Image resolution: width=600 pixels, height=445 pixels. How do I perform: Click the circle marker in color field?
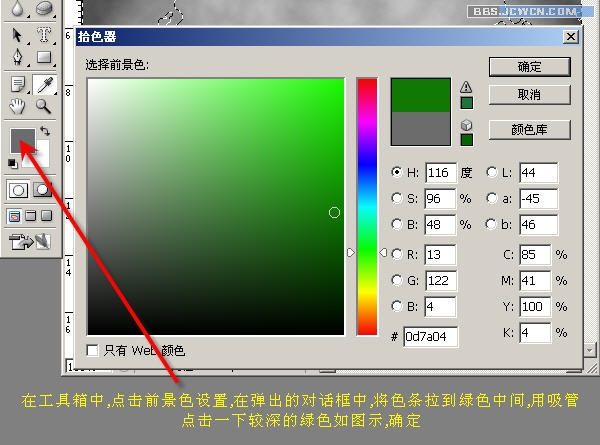334,212
